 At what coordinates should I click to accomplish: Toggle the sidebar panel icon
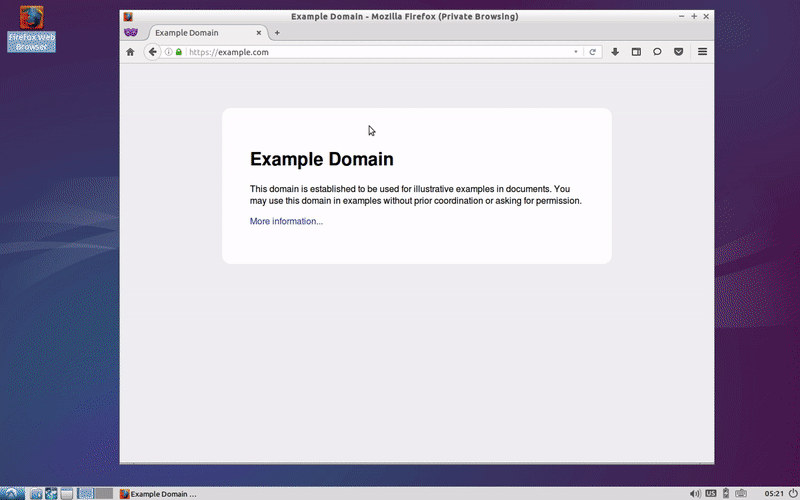pyautogui.click(x=636, y=52)
